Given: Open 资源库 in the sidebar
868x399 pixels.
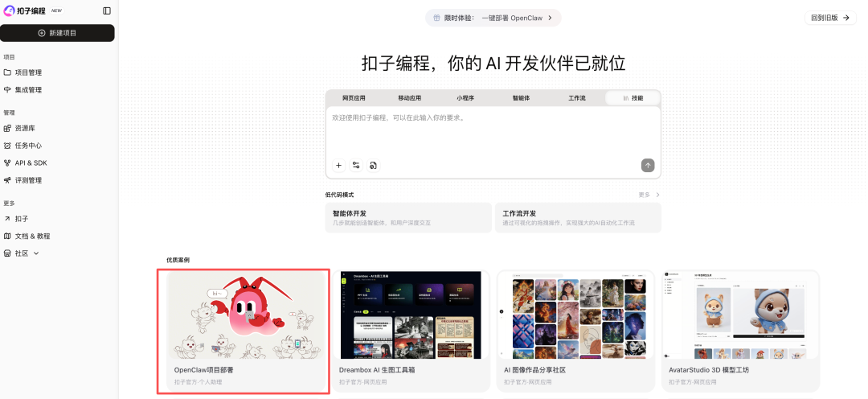Looking at the screenshot, I should (x=25, y=128).
